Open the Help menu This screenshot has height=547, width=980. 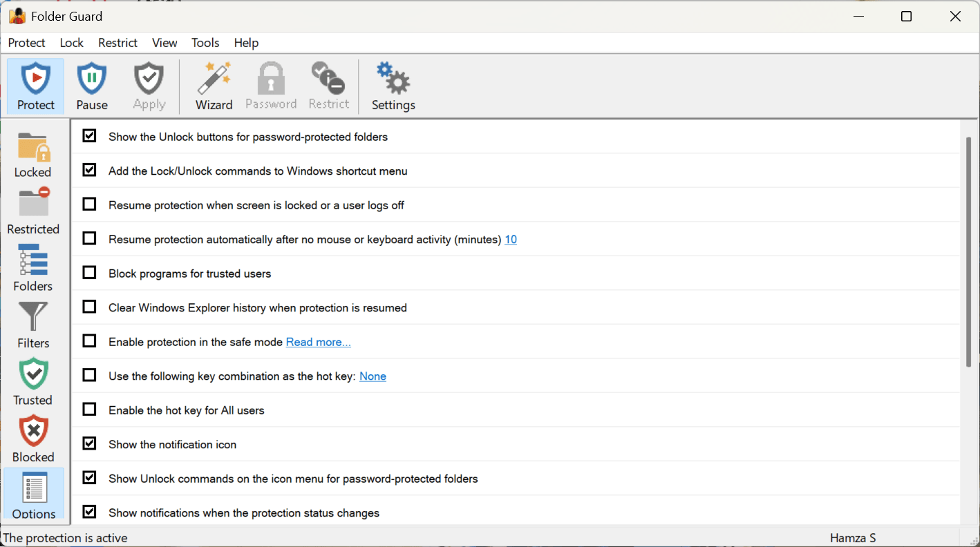[246, 43]
